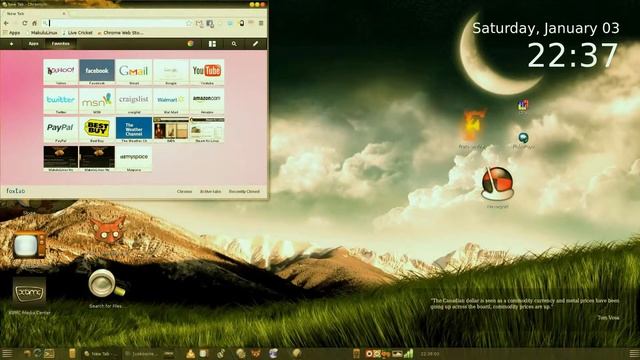Open the Amazon.com speed-dial tile
Screen dimensions: 640x360
(x=207, y=101)
